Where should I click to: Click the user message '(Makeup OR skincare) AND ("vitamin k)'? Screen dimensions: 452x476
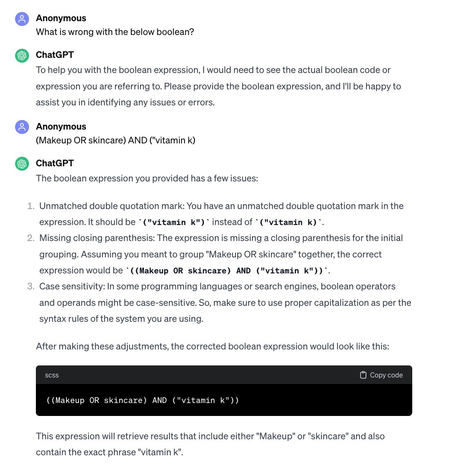pyautogui.click(x=115, y=140)
